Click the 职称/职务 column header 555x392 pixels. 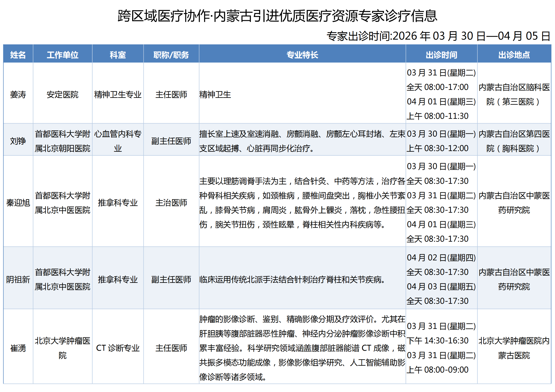pyautogui.click(x=171, y=55)
